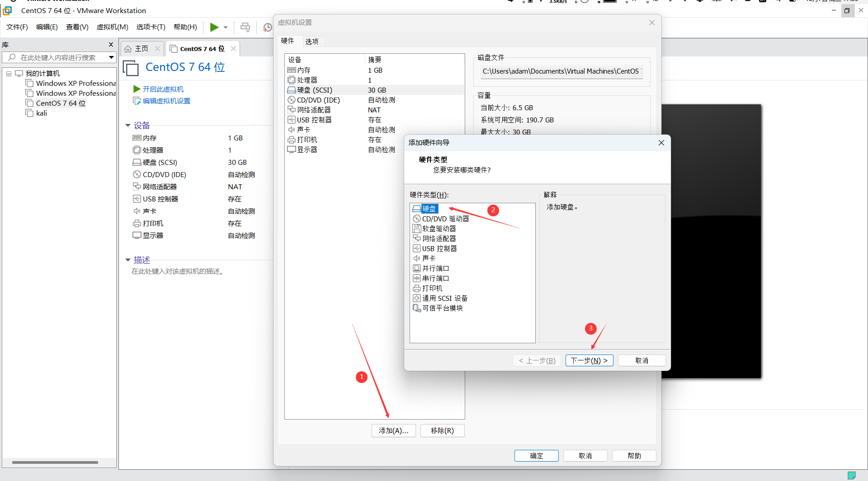The image size is (868, 481).
Task: Open the 查看(V) menu
Action: click(77, 27)
